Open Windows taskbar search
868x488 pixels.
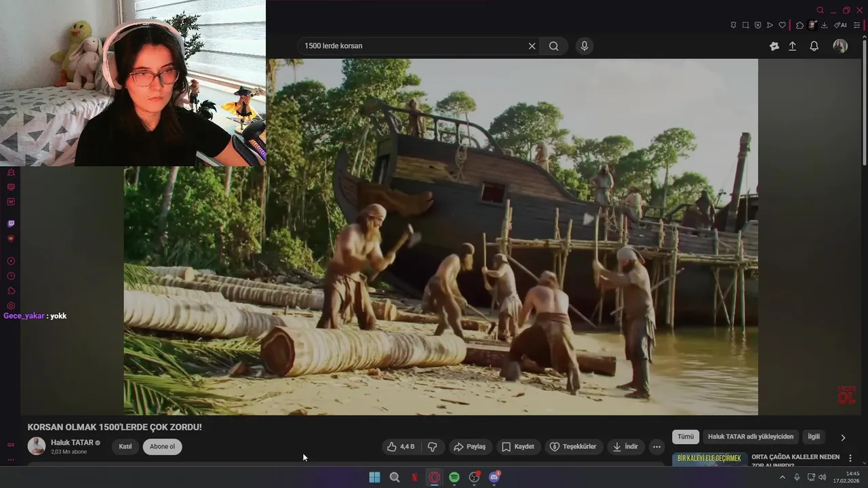395,477
